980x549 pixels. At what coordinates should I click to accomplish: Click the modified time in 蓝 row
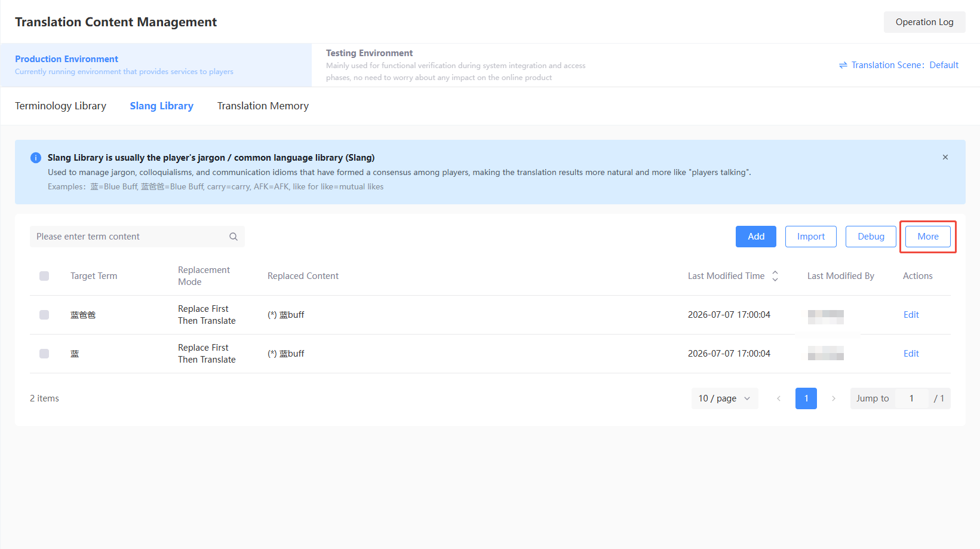click(x=729, y=354)
